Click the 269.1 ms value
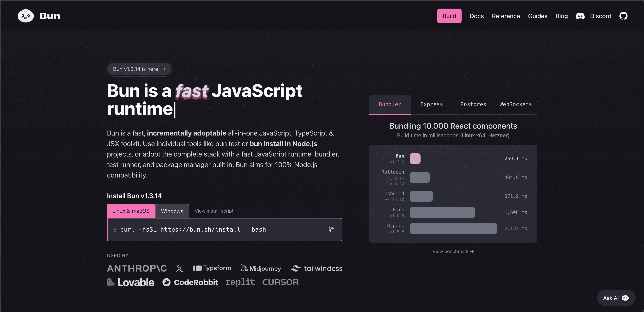Screen dimensions: 644x312 pos(516,159)
